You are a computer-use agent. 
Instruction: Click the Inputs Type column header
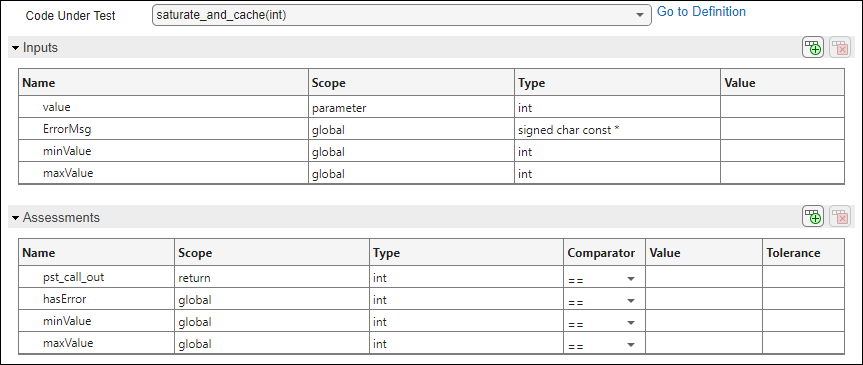pos(617,83)
